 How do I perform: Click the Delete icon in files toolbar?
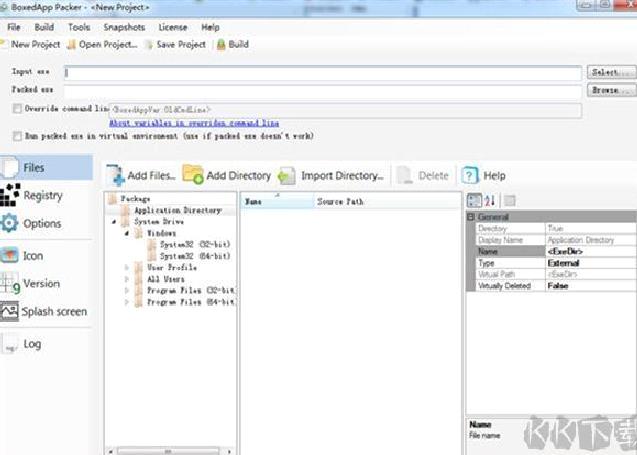pos(405,176)
